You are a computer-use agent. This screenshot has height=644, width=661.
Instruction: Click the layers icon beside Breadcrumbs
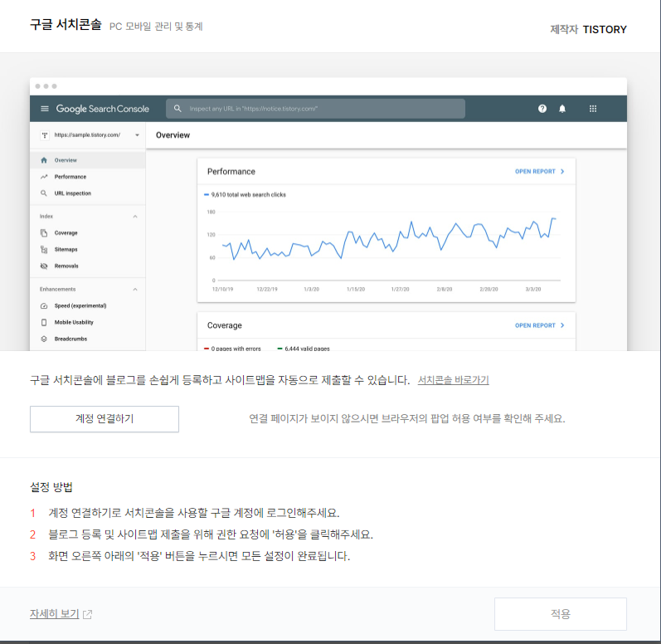tap(44, 339)
